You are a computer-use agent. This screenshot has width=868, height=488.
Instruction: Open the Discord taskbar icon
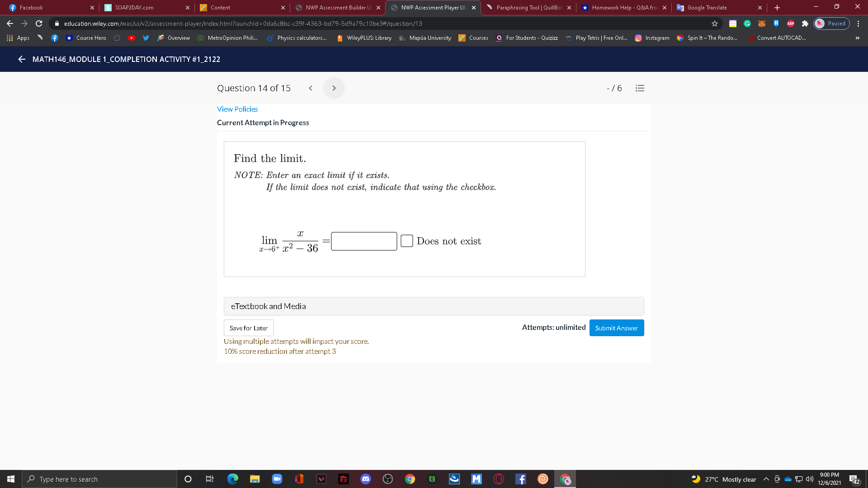click(365, 479)
